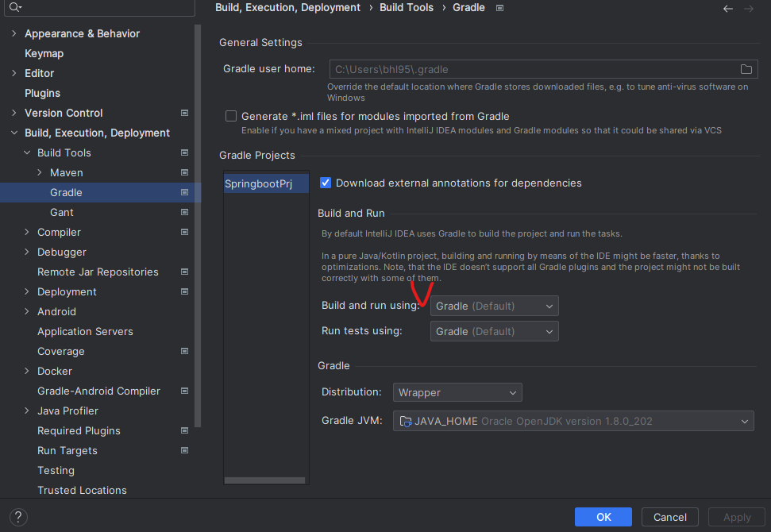Open the help question mark button
Image resolution: width=771 pixels, height=532 pixels.
pyautogui.click(x=18, y=517)
